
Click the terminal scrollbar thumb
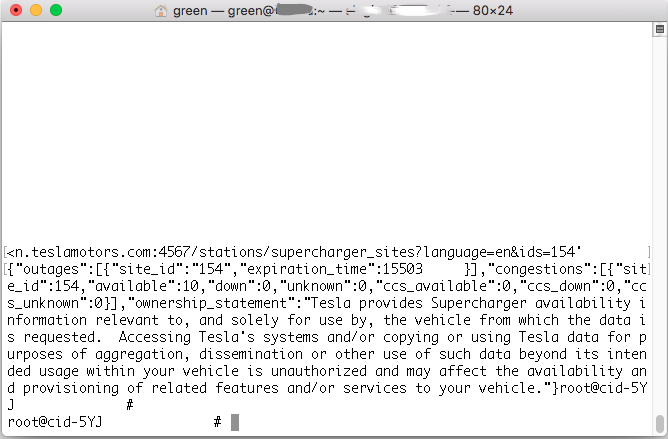point(660,423)
